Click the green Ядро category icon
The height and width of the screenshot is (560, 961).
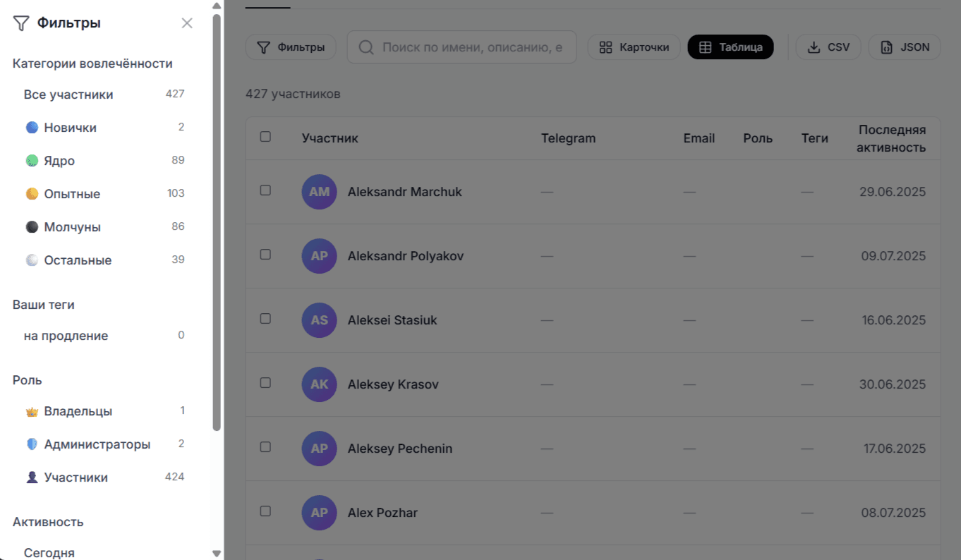[32, 161]
